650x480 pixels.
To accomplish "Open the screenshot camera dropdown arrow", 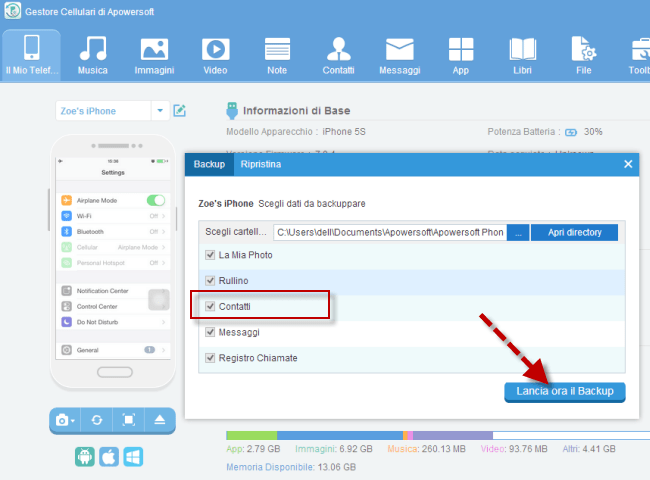I will (x=75, y=421).
